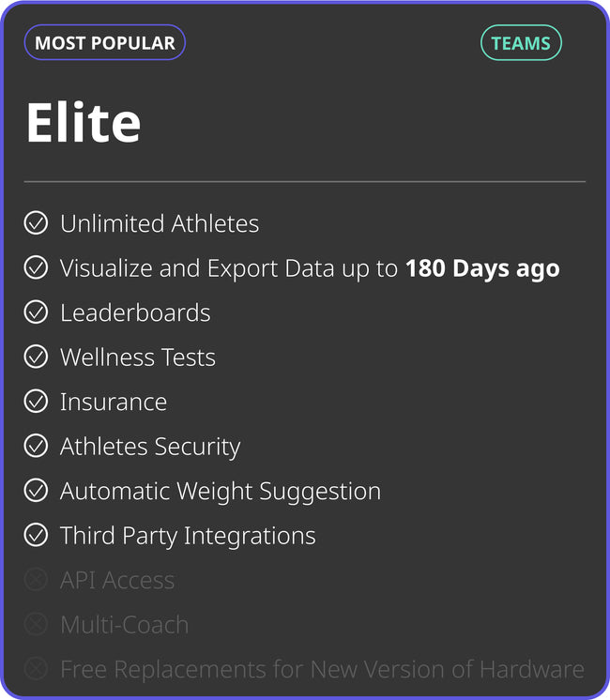Click the disabled X icon beside API Access
Screen dimensions: 610x700
36,580
